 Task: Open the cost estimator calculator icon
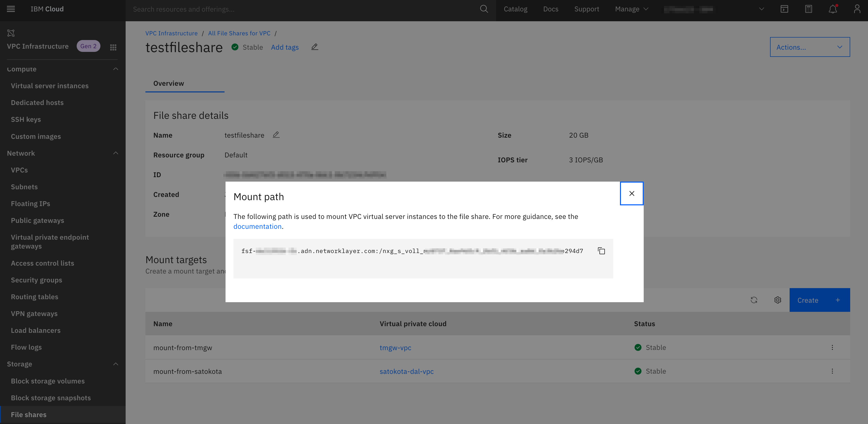pos(808,9)
